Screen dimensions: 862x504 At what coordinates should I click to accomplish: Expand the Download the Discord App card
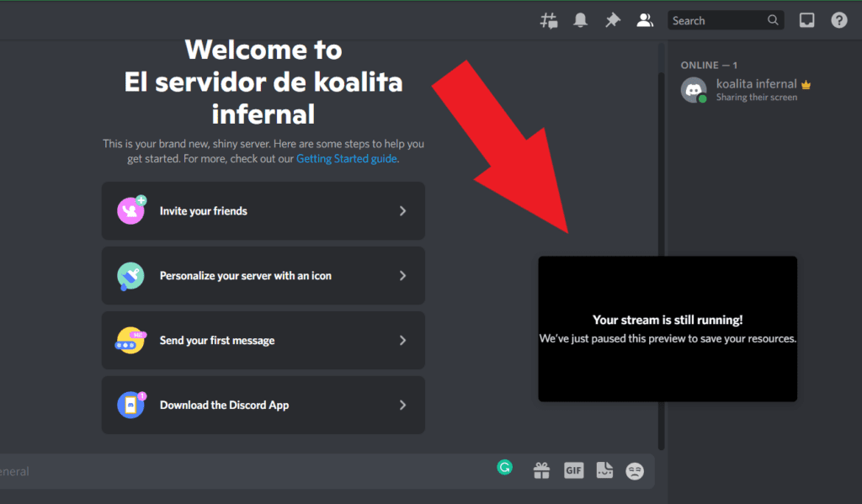tap(263, 405)
